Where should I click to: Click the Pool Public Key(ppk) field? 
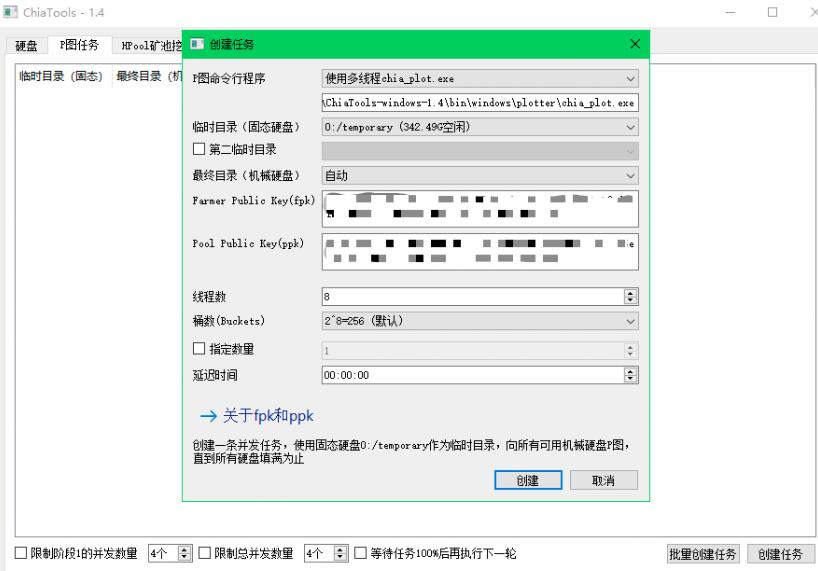(x=480, y=252)
